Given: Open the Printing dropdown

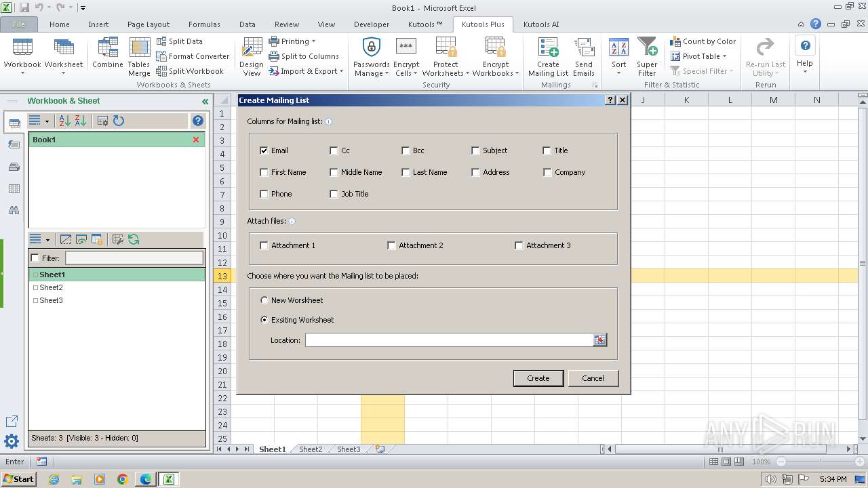Looking at the screenshot, I should [x=292, y=41].
